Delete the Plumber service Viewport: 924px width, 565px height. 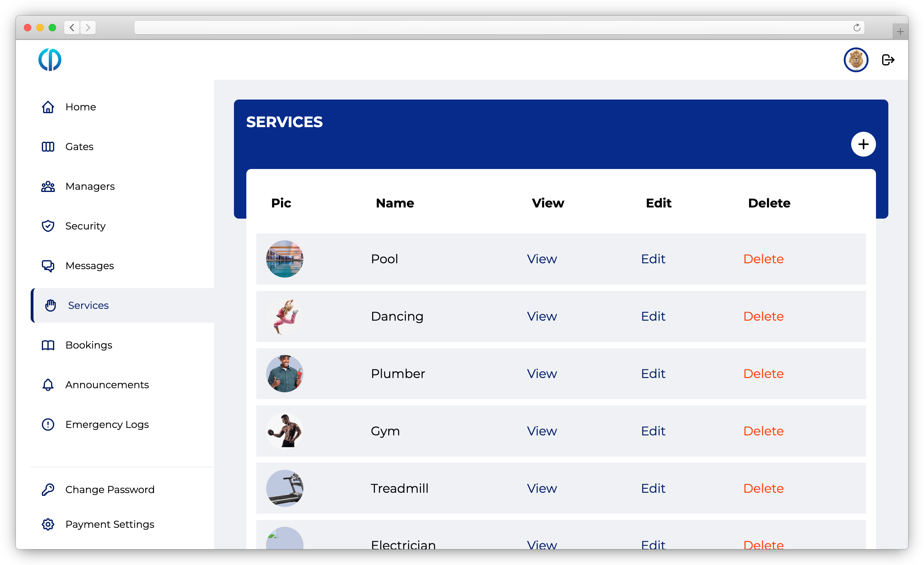(x=763, y=374)
